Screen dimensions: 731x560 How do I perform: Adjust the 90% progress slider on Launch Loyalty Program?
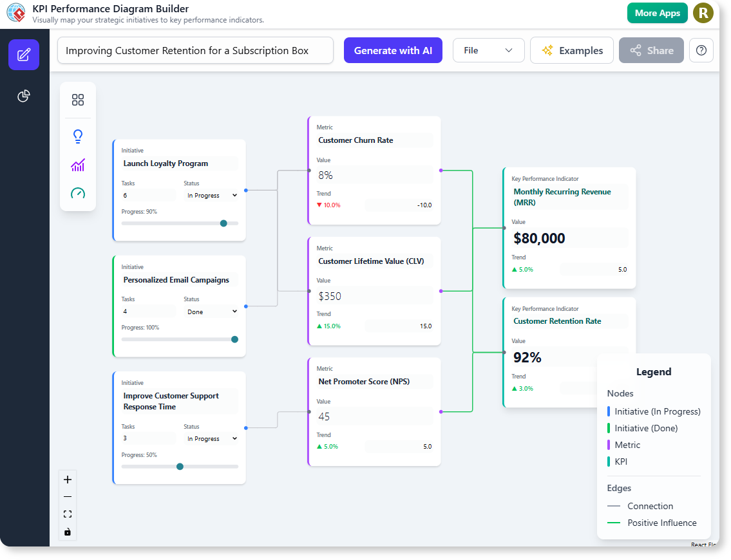pos(223,223)
